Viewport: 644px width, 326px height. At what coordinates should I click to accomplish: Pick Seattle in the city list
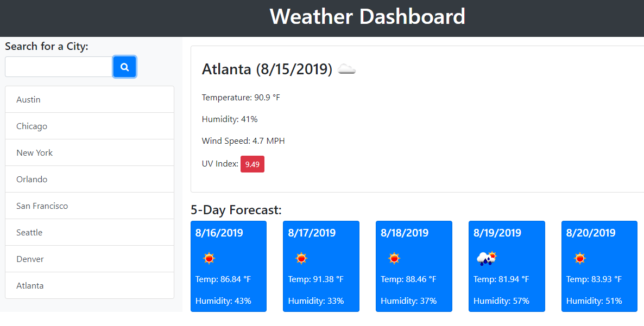pyautogui.click(x=90, y=233)
